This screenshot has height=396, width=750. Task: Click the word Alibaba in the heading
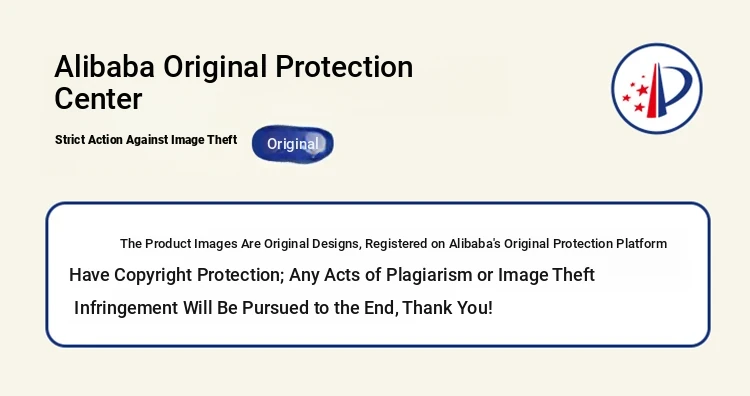pyautogui.click(x=104, y=66)
